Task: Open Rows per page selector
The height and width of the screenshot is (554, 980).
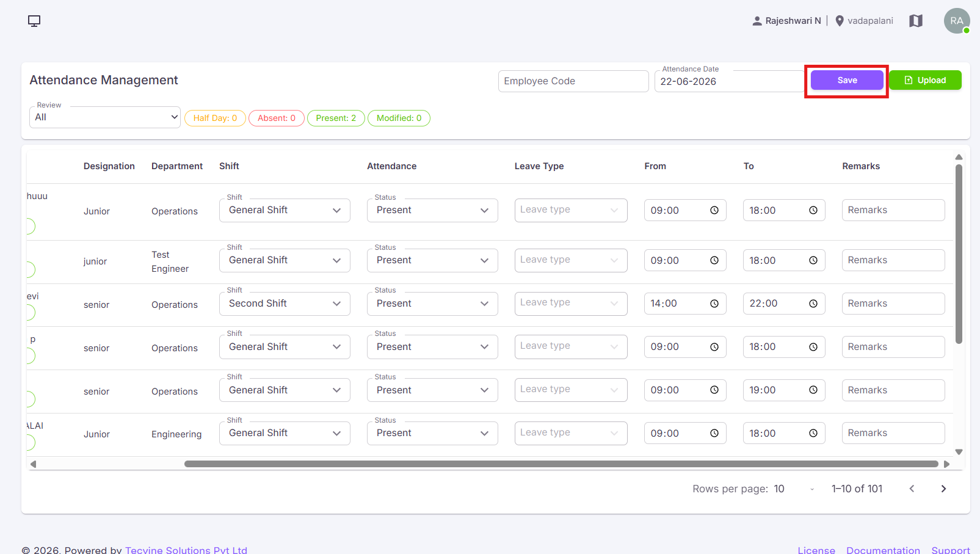Action: [794, 489]
